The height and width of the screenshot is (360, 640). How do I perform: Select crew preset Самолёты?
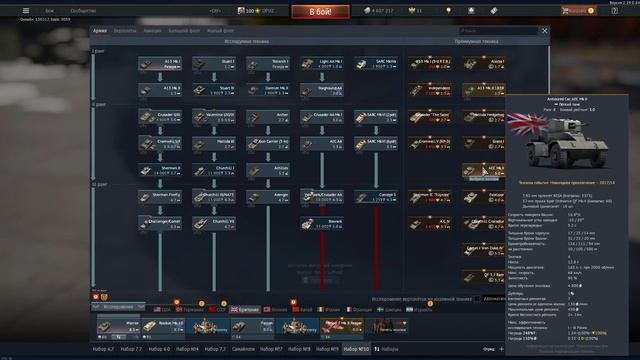pos(243,349)
